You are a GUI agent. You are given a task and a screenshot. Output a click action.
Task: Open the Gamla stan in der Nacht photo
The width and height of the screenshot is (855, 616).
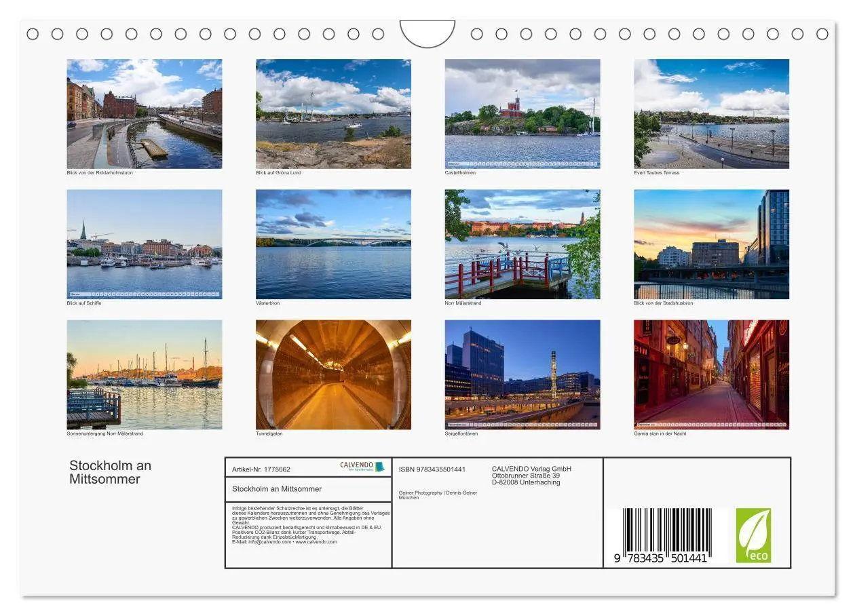pyautogui.click(x=711, y=374)
